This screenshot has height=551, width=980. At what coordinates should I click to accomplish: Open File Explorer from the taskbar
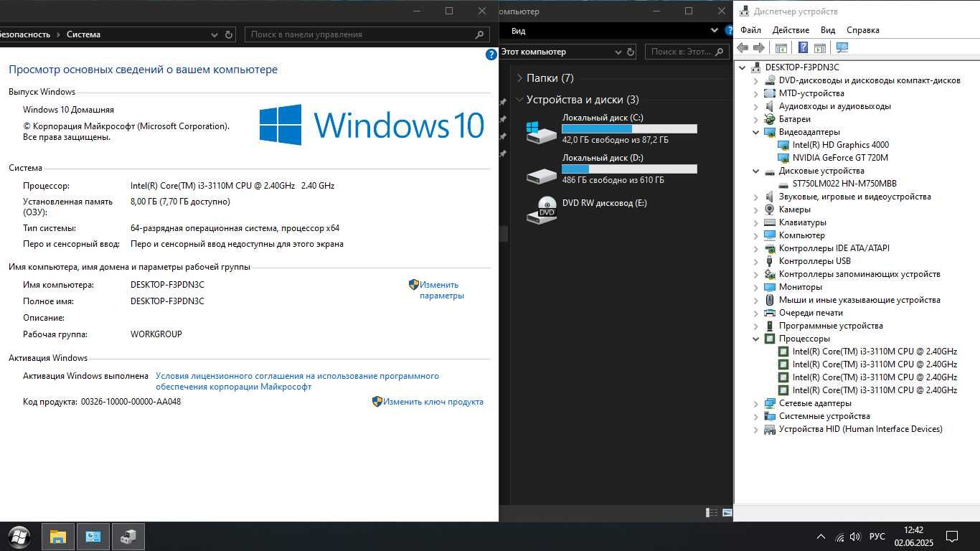pyautogui.click(x=57, y=537)
